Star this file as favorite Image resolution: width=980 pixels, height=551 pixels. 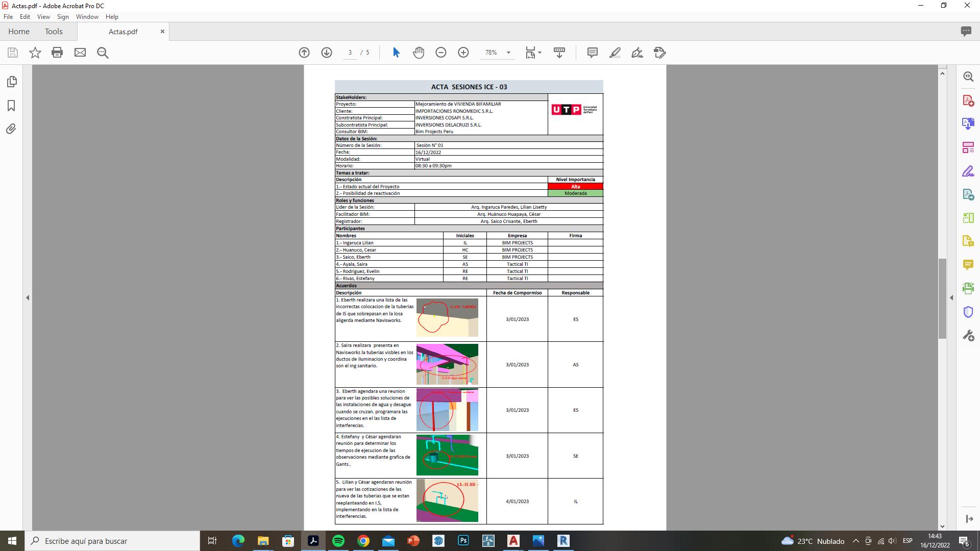click(x=35, y=53)
